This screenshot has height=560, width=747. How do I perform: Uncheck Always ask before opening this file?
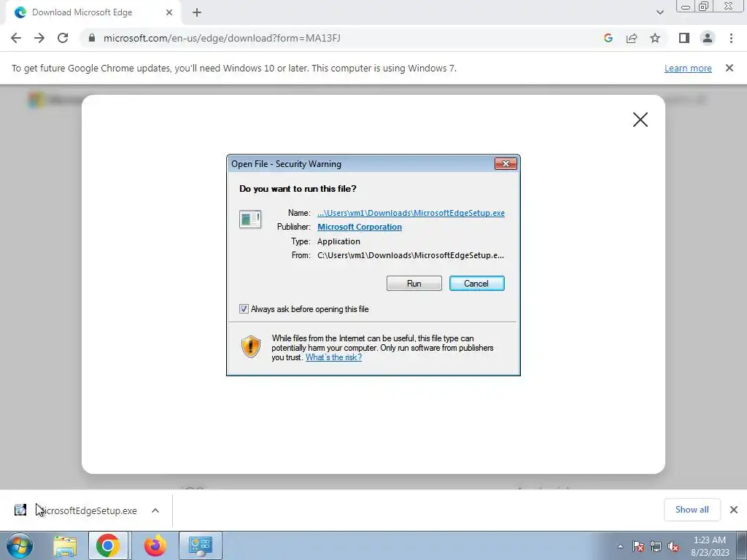point(244,309)
